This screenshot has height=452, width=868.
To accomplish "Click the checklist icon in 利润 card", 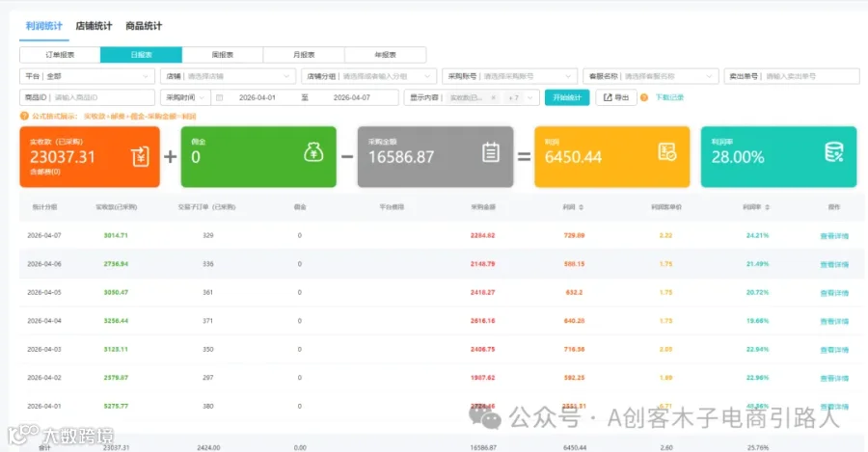I will (x=666, y=151).
